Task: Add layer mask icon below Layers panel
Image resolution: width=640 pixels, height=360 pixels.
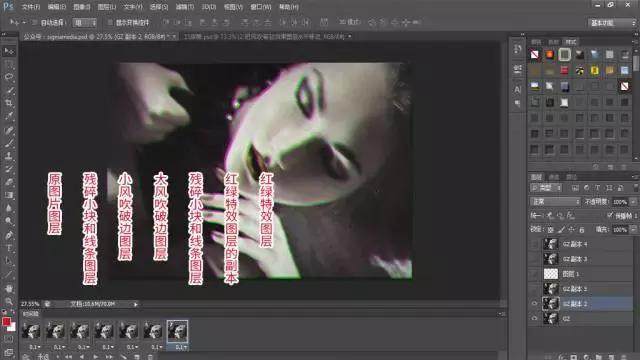Action: click(x=573, y=357)
